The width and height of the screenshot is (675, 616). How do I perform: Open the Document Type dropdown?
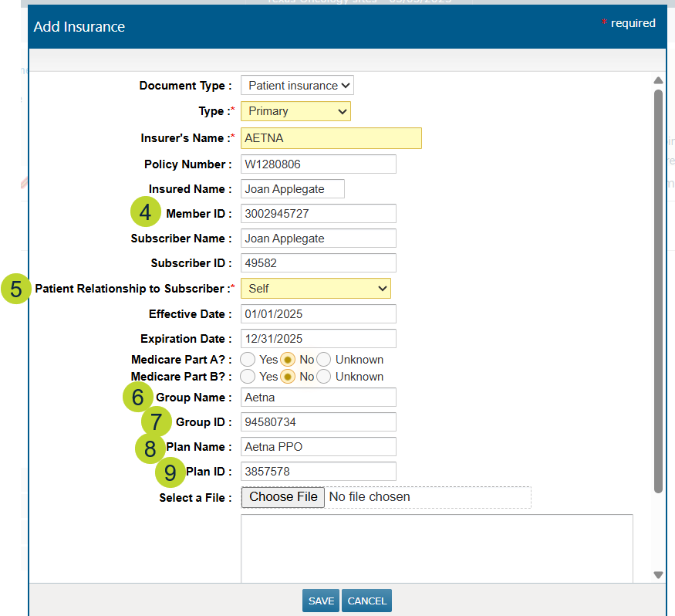pos(297,86)
